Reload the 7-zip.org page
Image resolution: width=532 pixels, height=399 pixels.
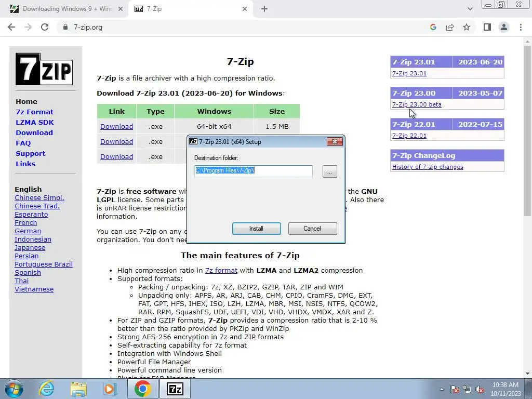tap(45, 27)
